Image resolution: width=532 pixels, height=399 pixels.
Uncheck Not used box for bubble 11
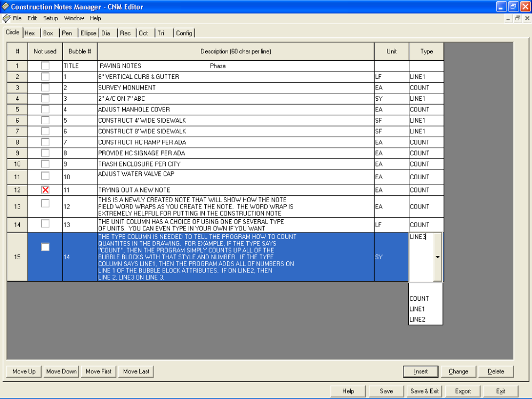tap(45, 190)
